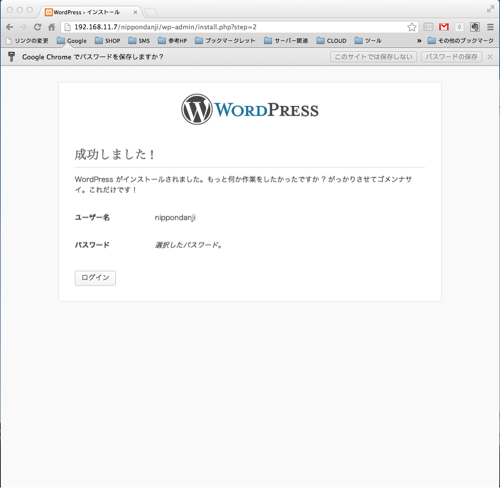500x488 pixels.
Task: Click the 成功しました！ heading
Action: point(115,154)
